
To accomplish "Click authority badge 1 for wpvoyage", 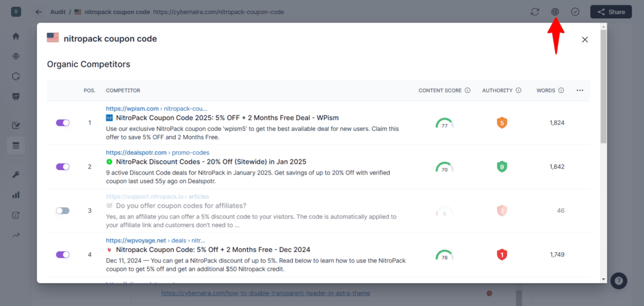I will tap(501, 254).
